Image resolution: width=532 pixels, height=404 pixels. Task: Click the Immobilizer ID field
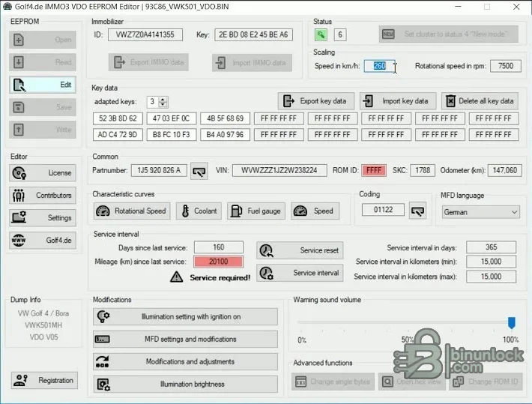tap(145, 34)
